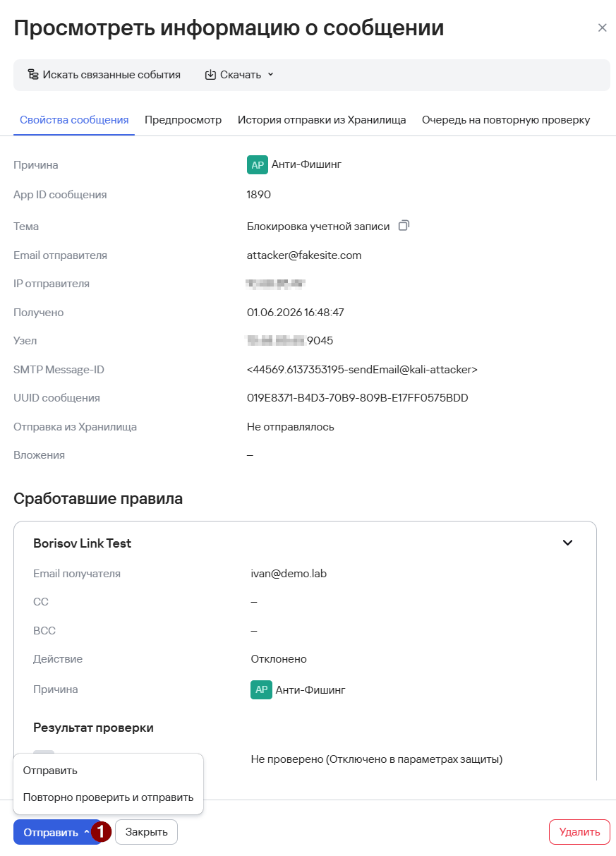Copy the message subject with copy icon

tap(404, 226)
